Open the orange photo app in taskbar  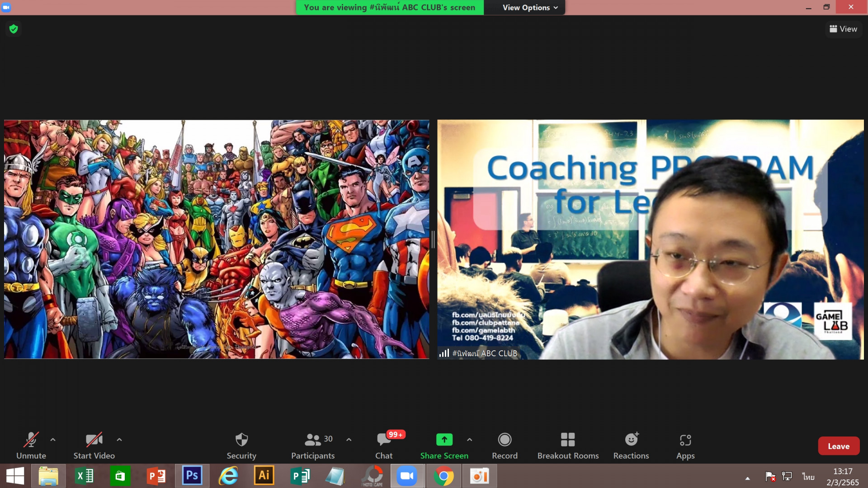click(x=480, y=476)
